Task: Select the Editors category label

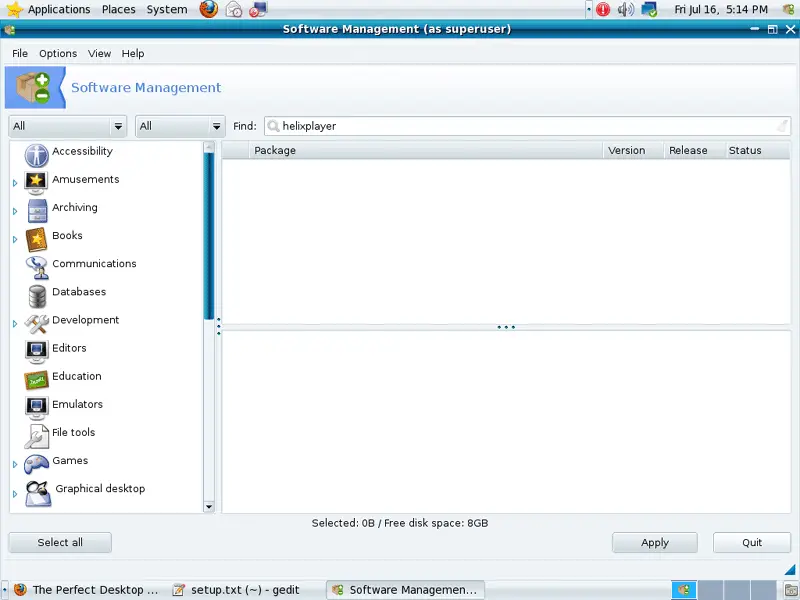Action: pyautogui.click(x=69, y=348)
